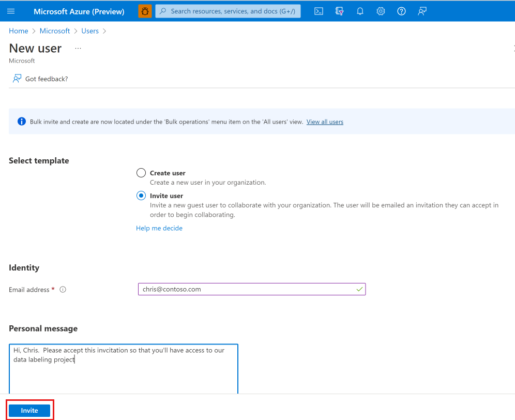Open the Directories and subscriptions filter

339,11
